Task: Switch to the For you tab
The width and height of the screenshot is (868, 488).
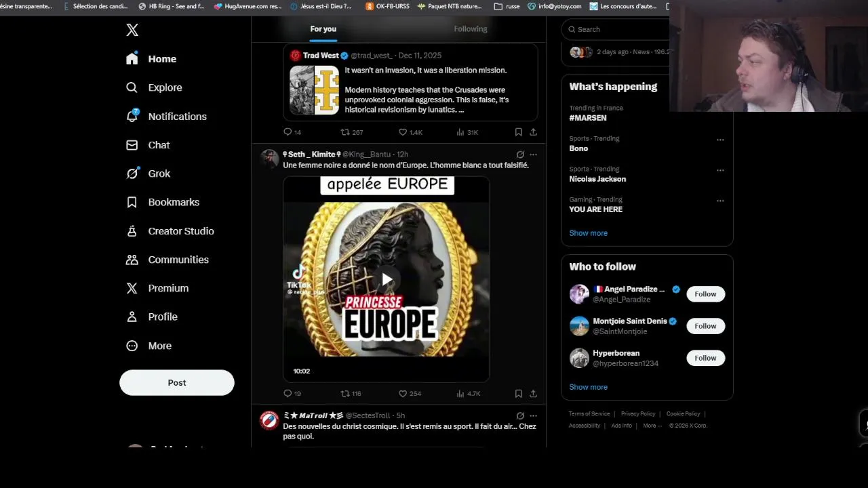Action: pyautogui.click(x=323, y=28)
